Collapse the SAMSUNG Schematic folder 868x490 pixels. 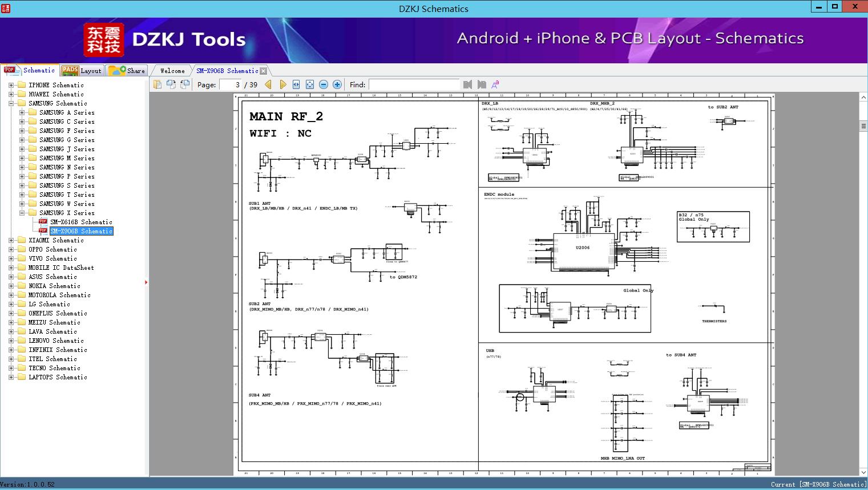(x=11, y=103)
